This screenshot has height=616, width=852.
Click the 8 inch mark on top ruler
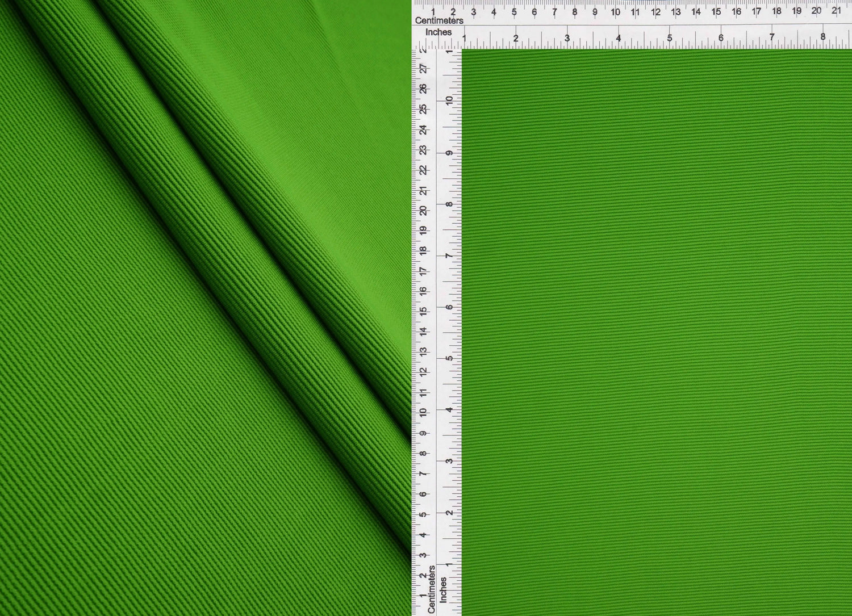(822, 37)
